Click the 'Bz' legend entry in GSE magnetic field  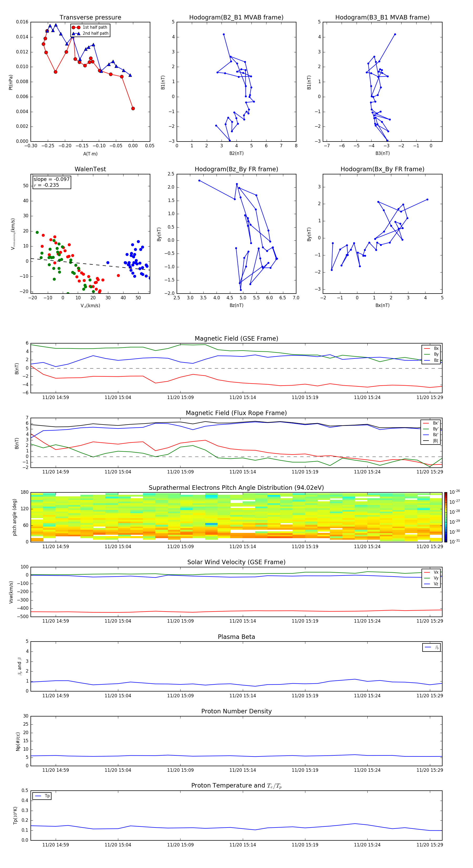tap(431, 360)
